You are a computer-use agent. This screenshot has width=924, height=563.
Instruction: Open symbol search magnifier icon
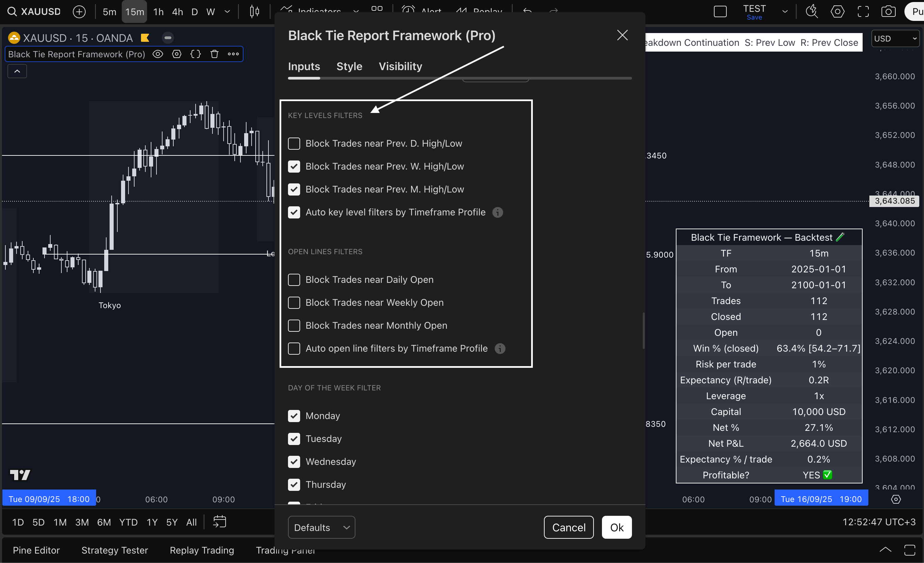coord(12,11)
